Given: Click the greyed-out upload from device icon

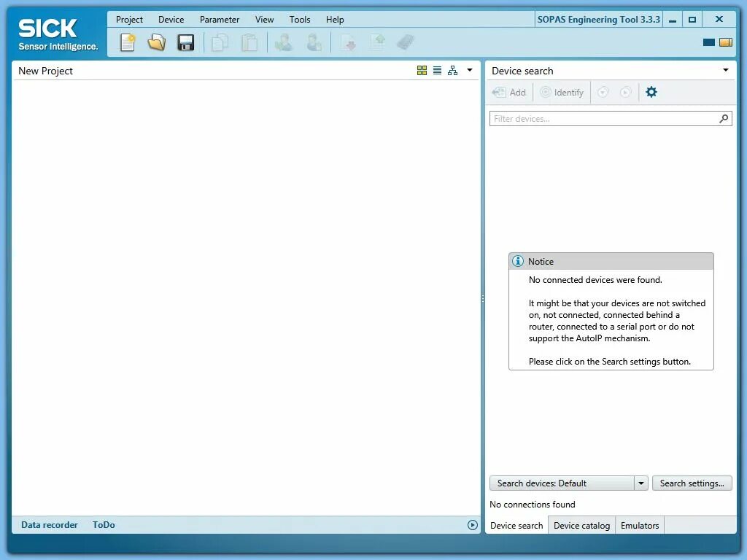Looking at the screenshot, I should click(x=379, y=42).
